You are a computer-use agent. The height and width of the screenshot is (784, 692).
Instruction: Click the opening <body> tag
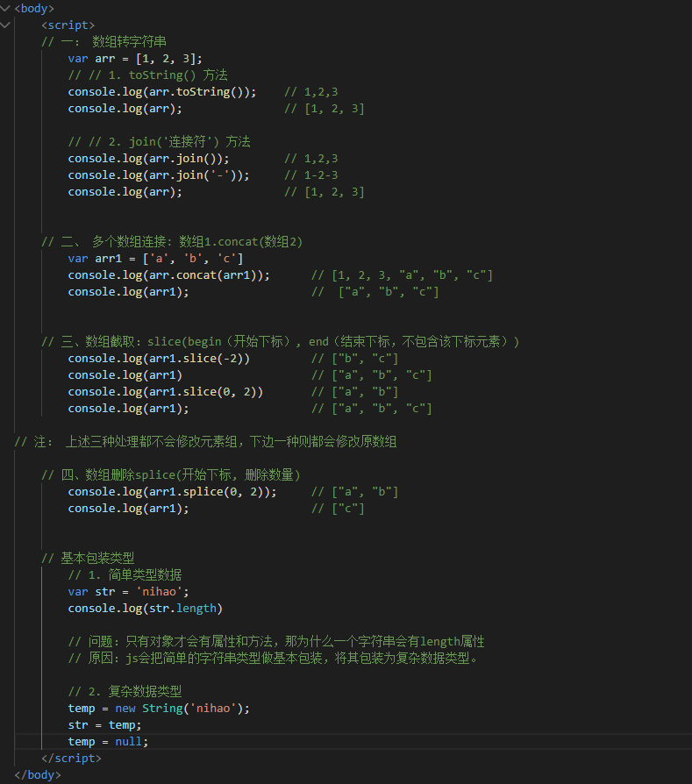pyautogui.click(x=34, y=8)
